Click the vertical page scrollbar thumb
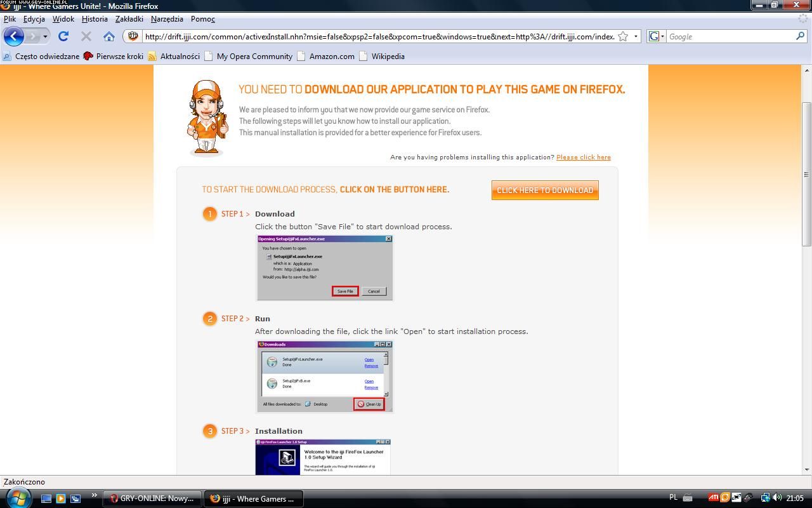The image size is (812, 508). [x=806, y=174]
